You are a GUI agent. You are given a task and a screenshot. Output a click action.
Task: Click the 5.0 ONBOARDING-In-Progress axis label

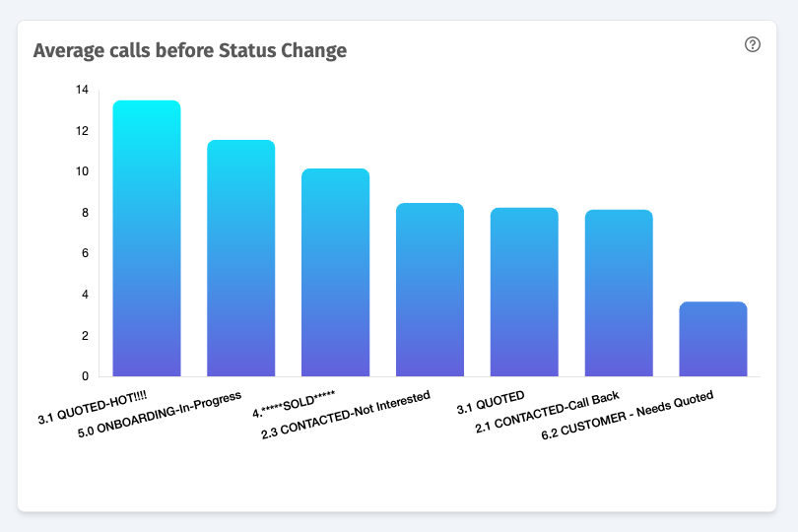160,415
